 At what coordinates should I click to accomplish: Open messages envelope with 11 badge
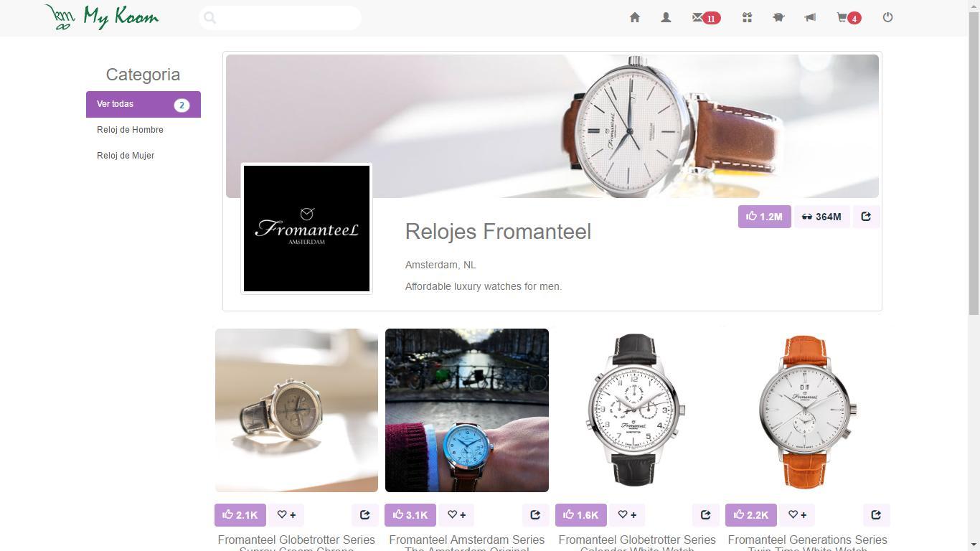[x=706, y=17]
